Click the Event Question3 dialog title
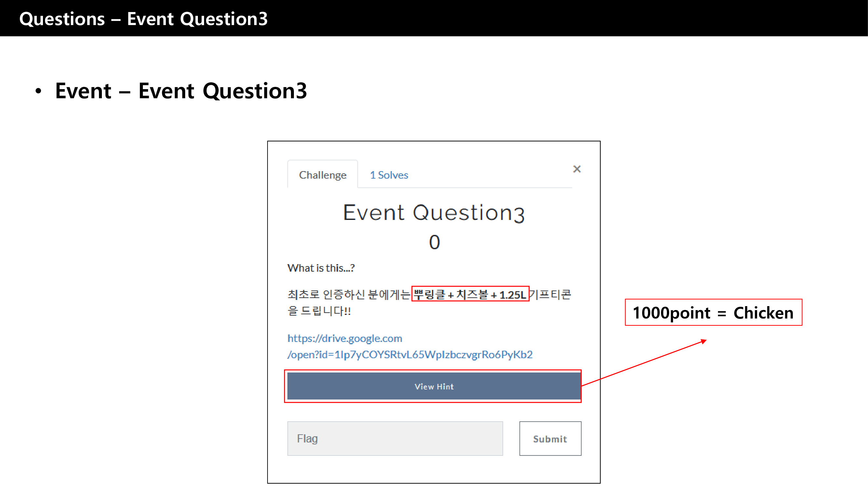 434,212
